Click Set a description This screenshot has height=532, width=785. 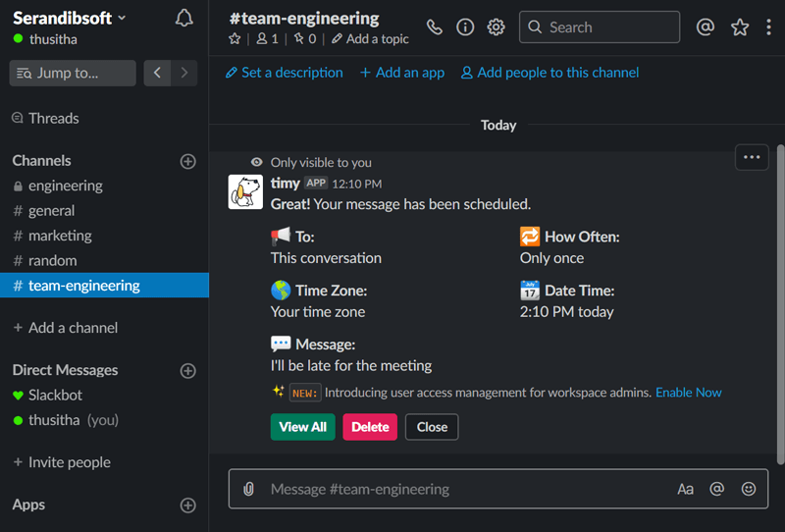285,73
